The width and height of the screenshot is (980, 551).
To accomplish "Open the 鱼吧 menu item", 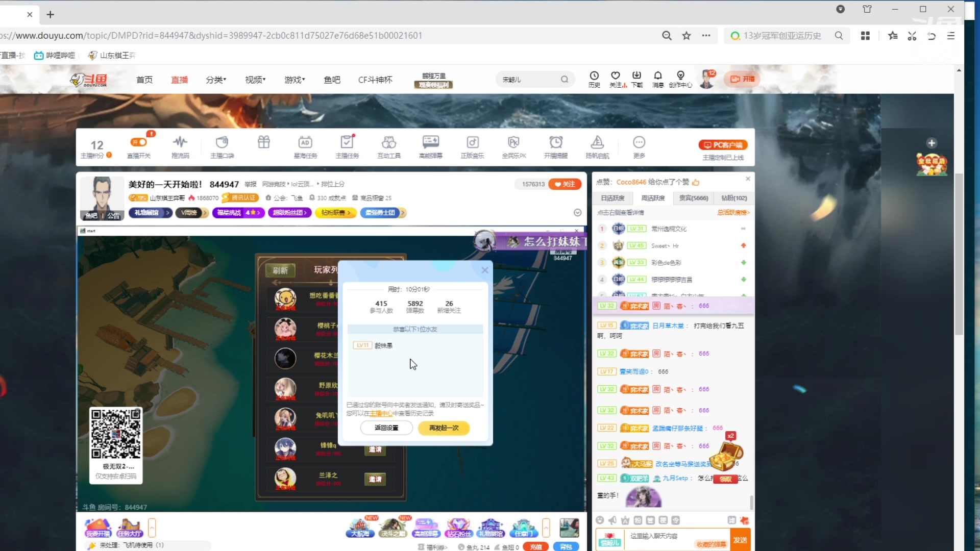I will click(x=332, y=80).
